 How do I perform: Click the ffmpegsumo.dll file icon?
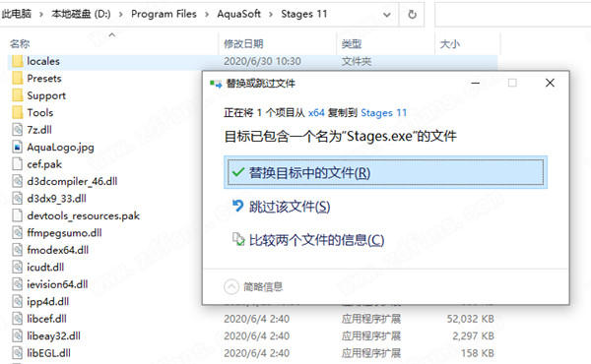(x=17, y=232)
